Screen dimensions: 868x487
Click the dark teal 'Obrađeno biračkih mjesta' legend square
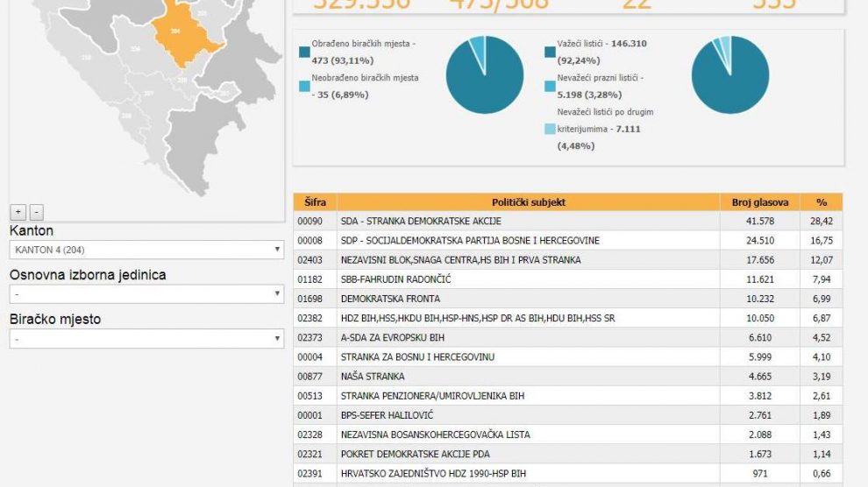coord(304,52)
